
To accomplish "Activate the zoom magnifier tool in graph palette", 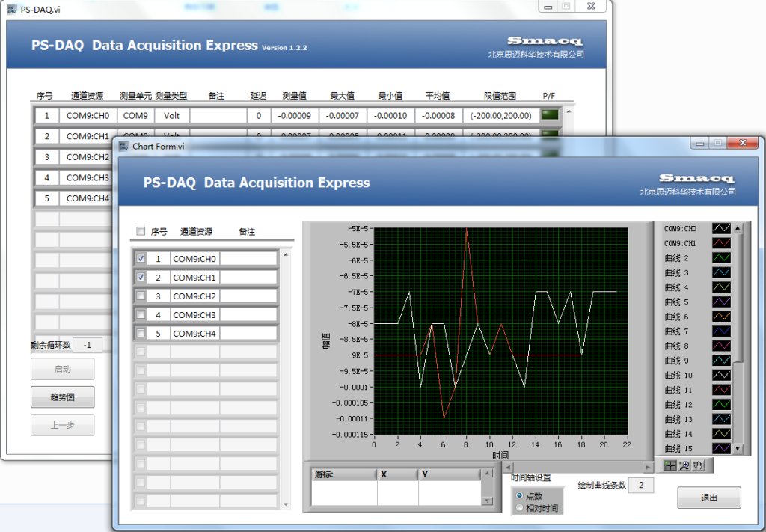I will 684,465.
